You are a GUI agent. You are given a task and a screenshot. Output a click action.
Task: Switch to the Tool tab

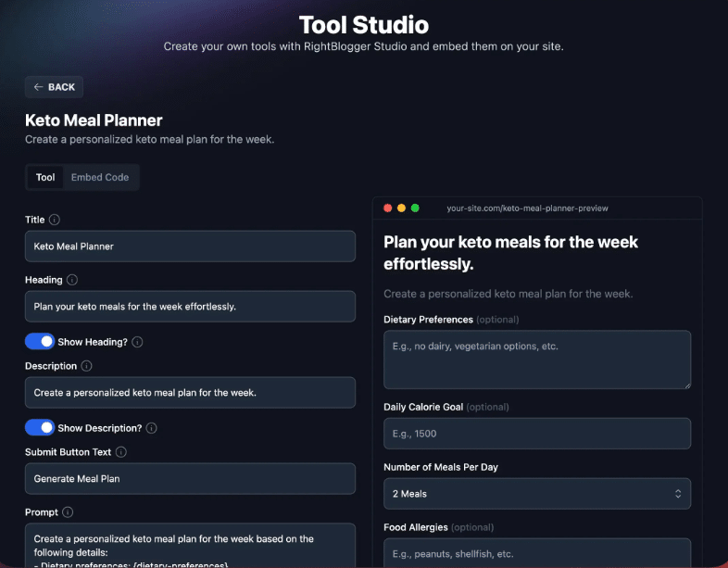pos(45,177)
